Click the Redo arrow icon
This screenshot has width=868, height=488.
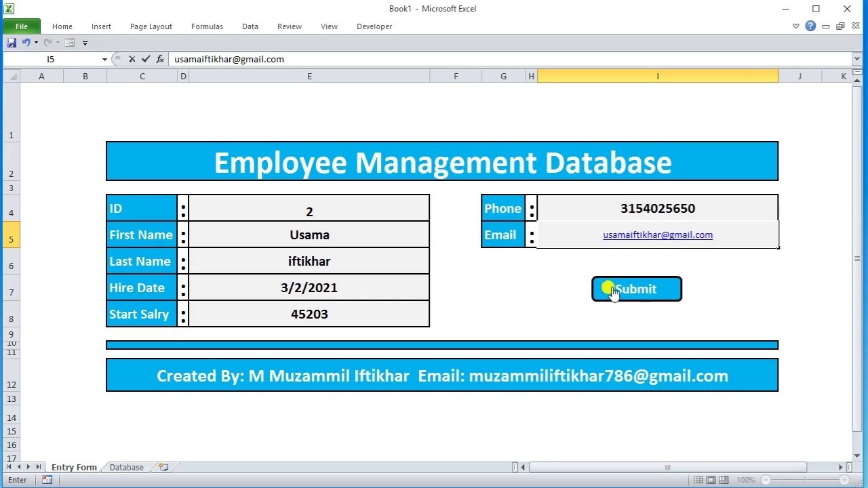47,43
